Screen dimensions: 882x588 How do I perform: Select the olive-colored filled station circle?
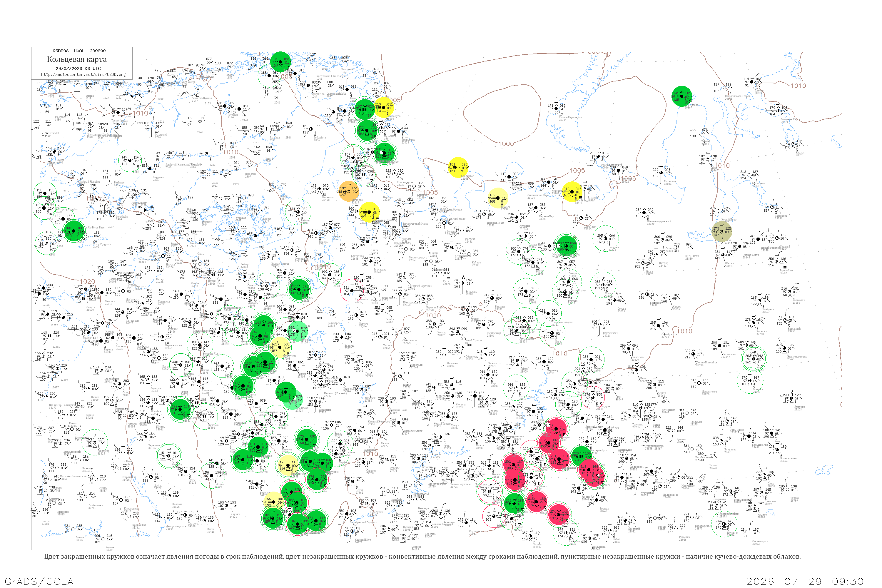[722, 231]
